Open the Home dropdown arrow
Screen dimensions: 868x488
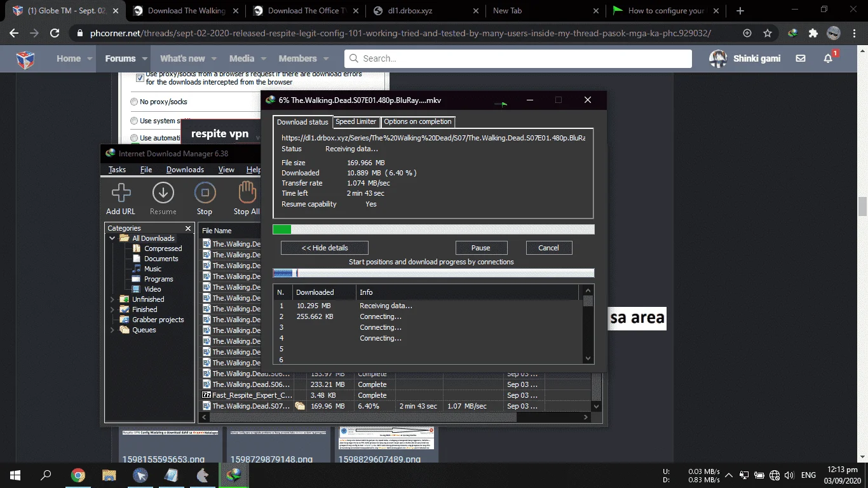point(89,58)
